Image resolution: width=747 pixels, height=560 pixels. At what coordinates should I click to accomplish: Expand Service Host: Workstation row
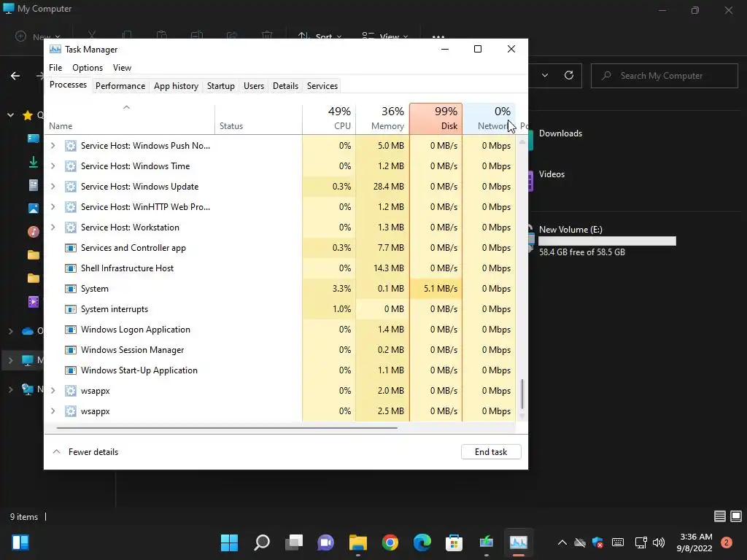(x=53, y=227)
